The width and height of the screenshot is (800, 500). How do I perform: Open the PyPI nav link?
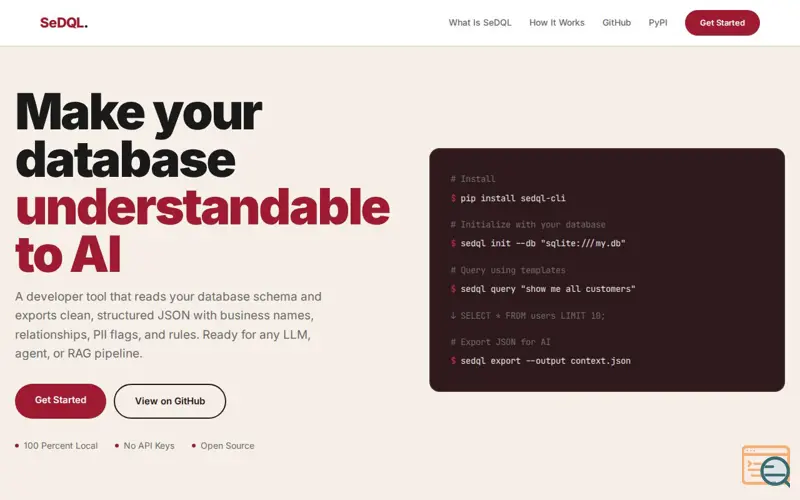[658, 23]
